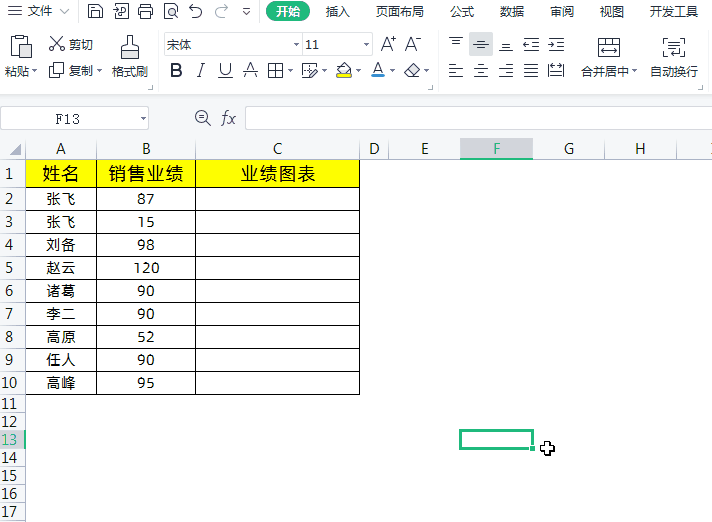712x522 pixels.
Task: Apply the yellow fill color
Action: coord(344,70)
